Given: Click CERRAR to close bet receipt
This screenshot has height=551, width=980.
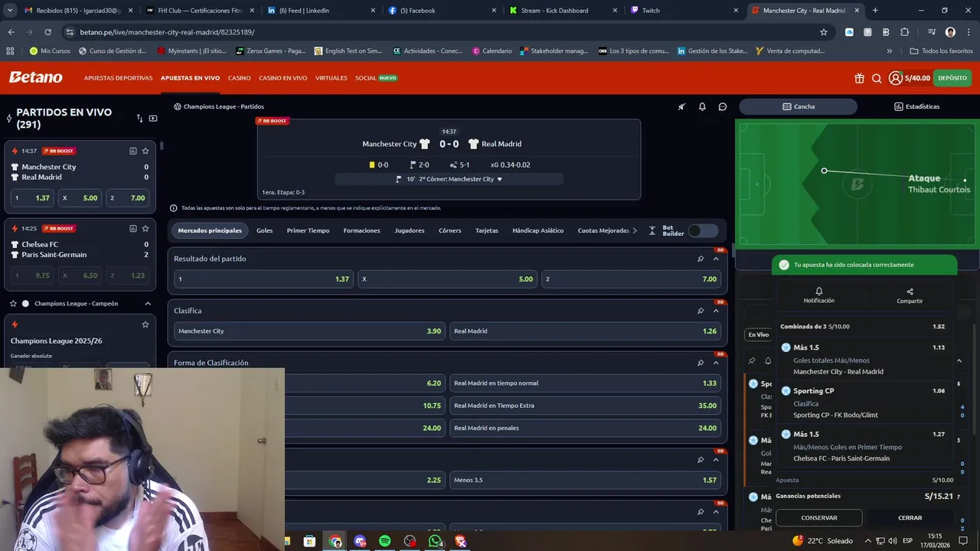Looking at the screenshot, I should (x=910, y=518).
